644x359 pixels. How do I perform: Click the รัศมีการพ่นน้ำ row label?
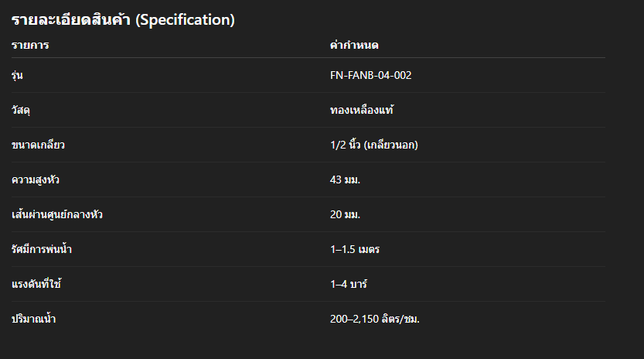pyautogui.click(x=42, y=249)
